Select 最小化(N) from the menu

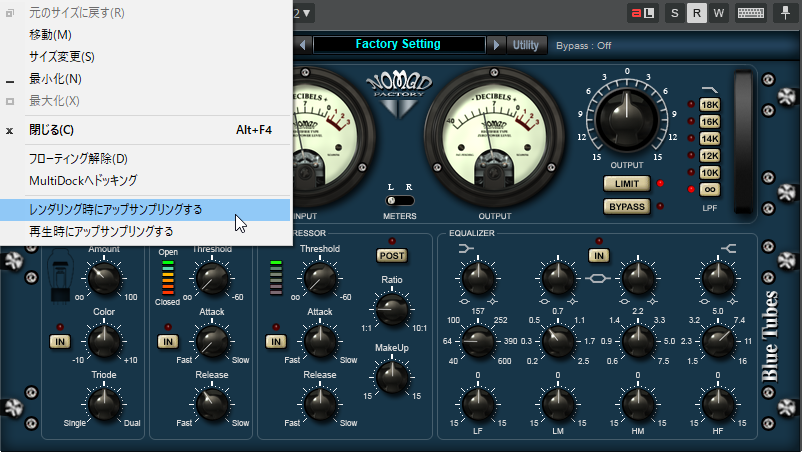click(55, 79)
